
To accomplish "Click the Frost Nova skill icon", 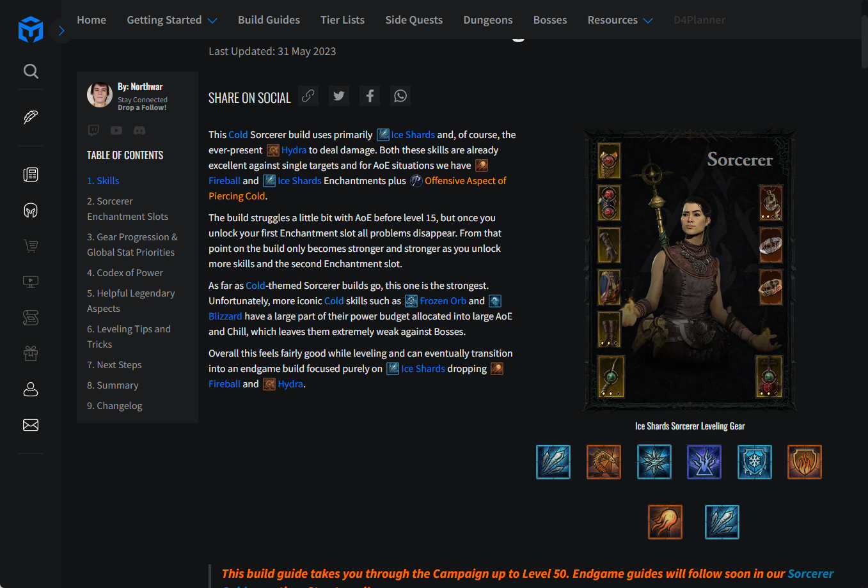I will tap(654, 462).
